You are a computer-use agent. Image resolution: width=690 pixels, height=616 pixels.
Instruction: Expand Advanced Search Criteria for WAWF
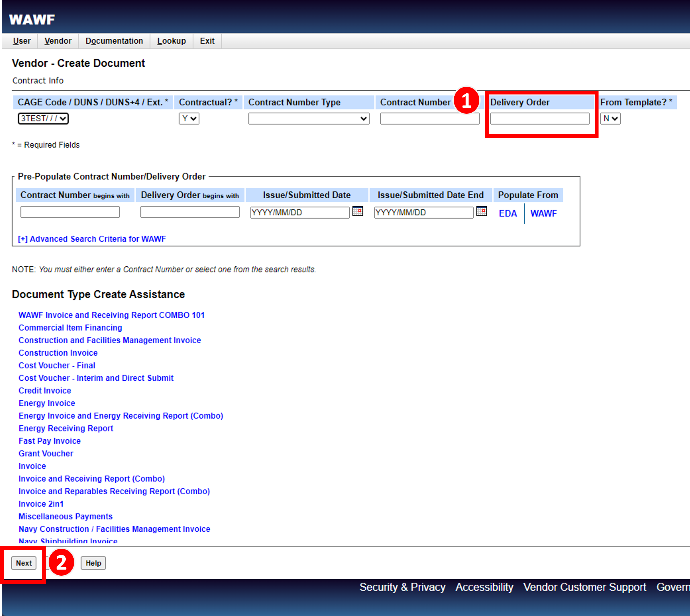tap(91, 239)
